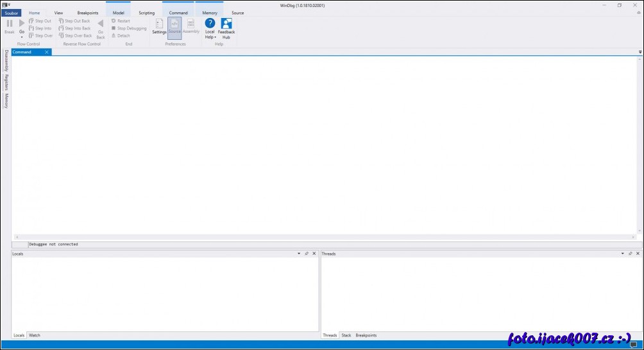Click the Go play icon
The image size is (644, 350).
coord(22,23)
